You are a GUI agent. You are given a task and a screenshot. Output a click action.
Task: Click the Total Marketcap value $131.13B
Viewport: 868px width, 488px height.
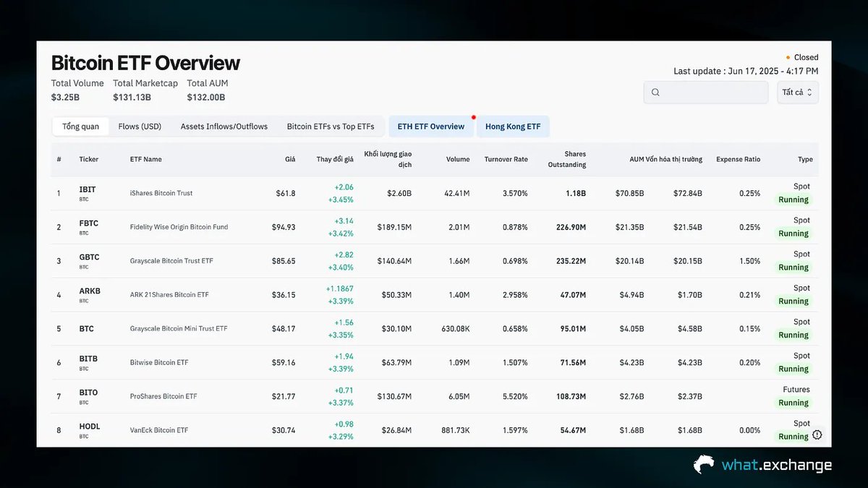pyautogui.click(x=132, y=97)
